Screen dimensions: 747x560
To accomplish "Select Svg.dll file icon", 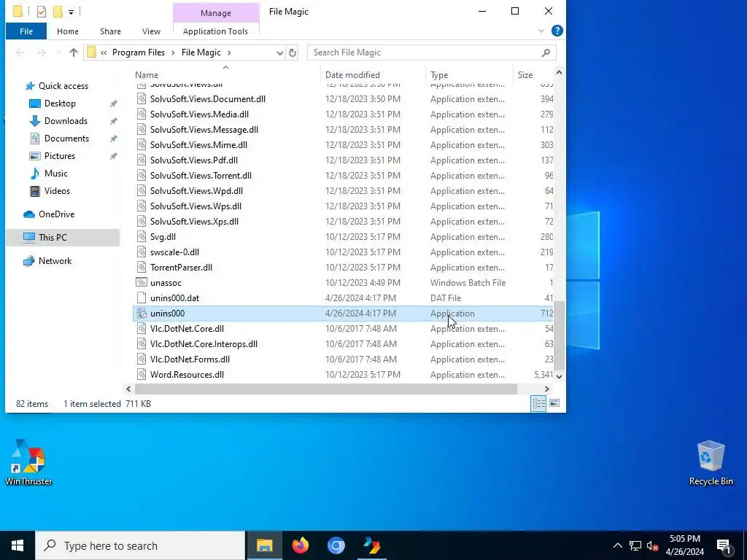I will coord(141,237).
